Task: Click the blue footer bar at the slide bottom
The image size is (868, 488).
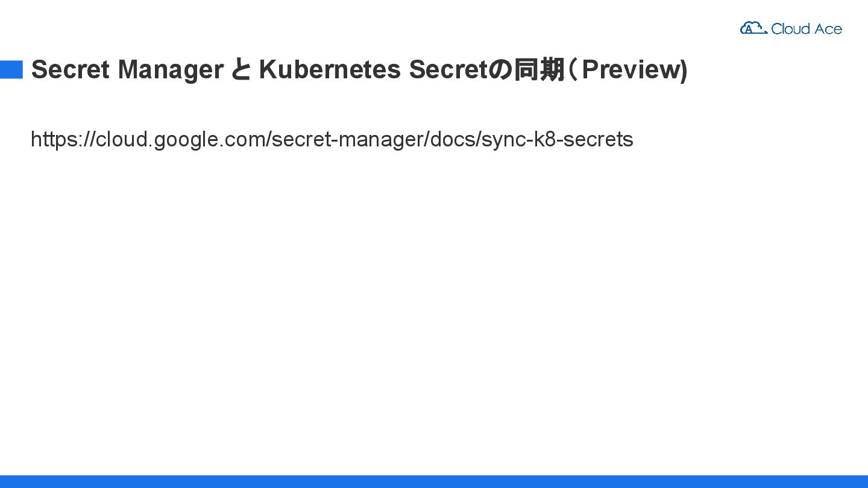Action: tap(434, 481)
